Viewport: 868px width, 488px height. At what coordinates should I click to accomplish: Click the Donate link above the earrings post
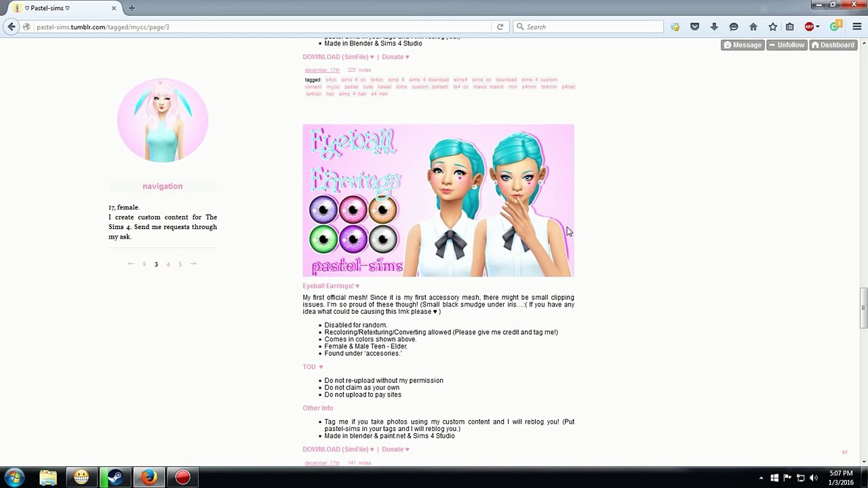coord(395,57)
